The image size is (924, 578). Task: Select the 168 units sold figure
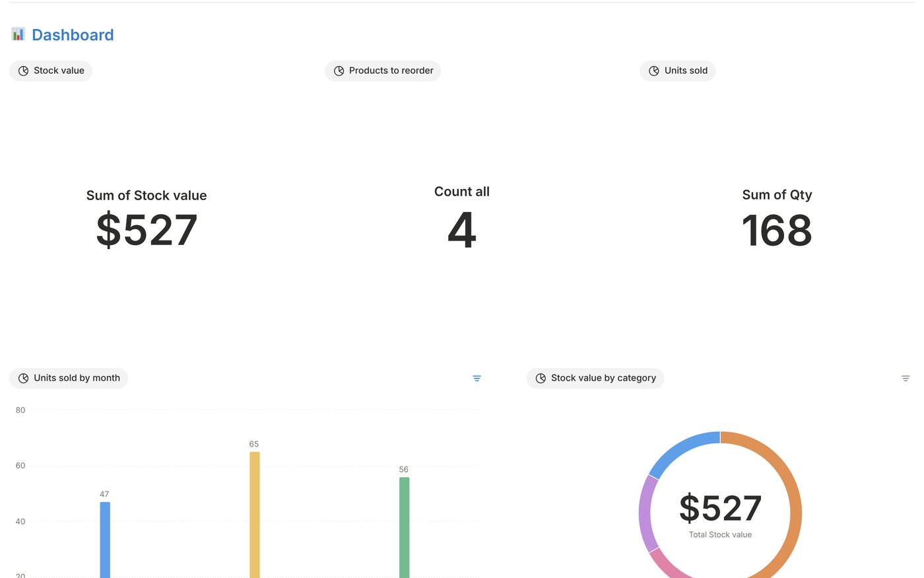coord(777,231)
